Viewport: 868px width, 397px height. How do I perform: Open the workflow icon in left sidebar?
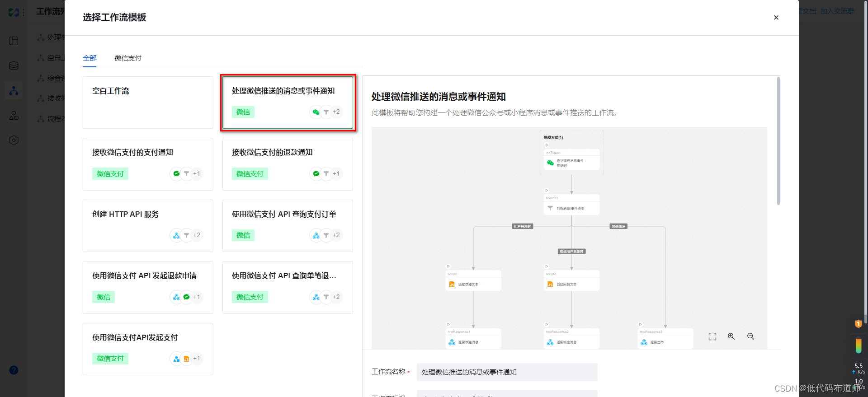click(14, 91)
